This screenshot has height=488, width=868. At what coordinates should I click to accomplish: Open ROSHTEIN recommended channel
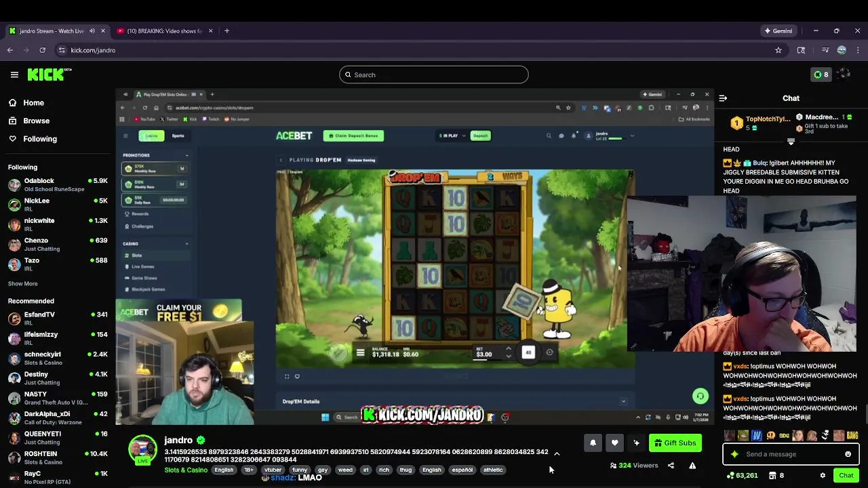coord(58,457)
